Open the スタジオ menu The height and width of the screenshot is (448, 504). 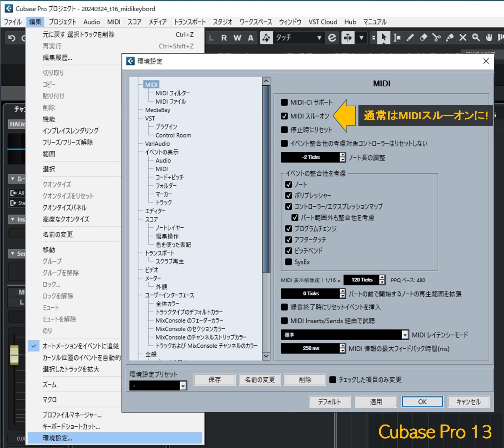[x=222, y=22]
